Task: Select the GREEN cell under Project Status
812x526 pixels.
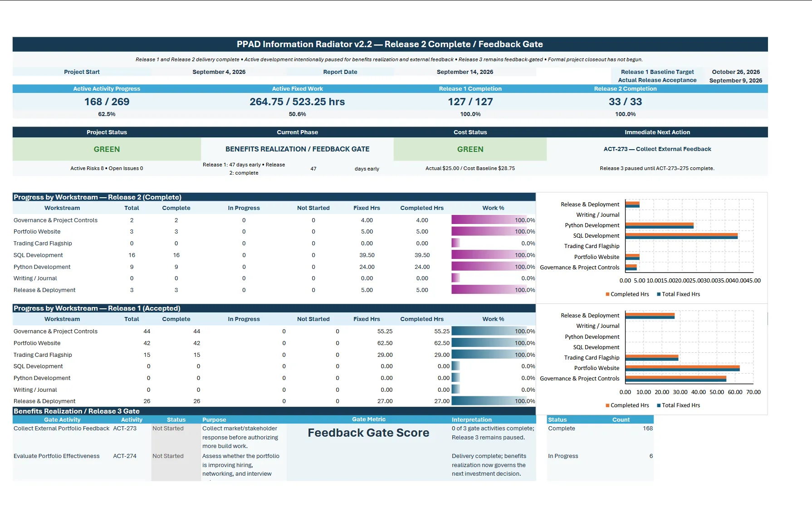Action: [107, 149]
